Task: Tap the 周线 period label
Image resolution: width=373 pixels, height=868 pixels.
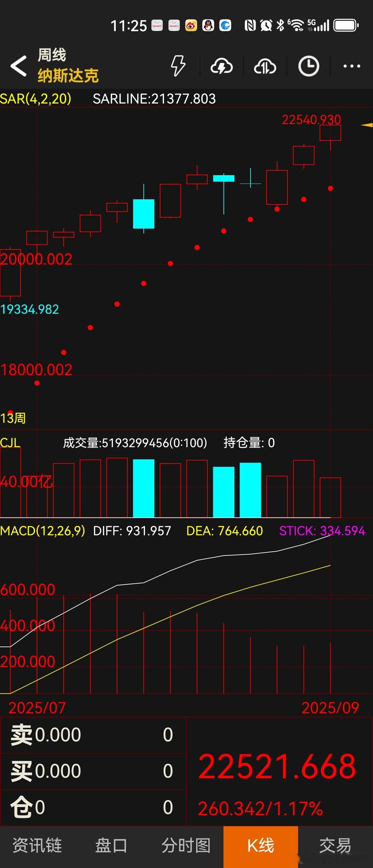Action: pyautogui.click(x=52, y=55)
